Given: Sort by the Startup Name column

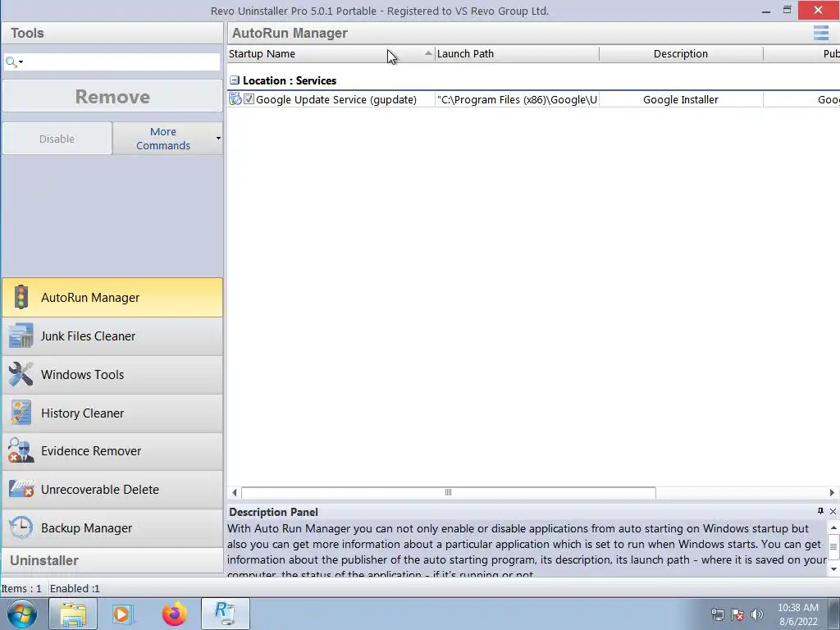Looking at the screenshot, I should 331,53.
